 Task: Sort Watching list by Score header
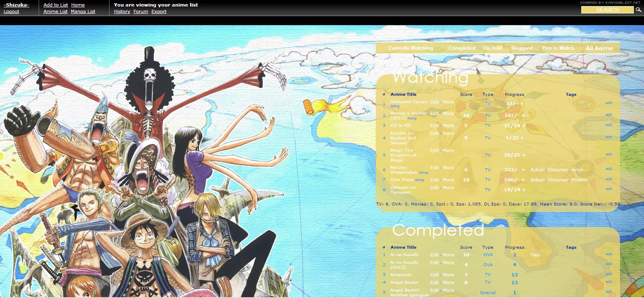pos(466,94)
